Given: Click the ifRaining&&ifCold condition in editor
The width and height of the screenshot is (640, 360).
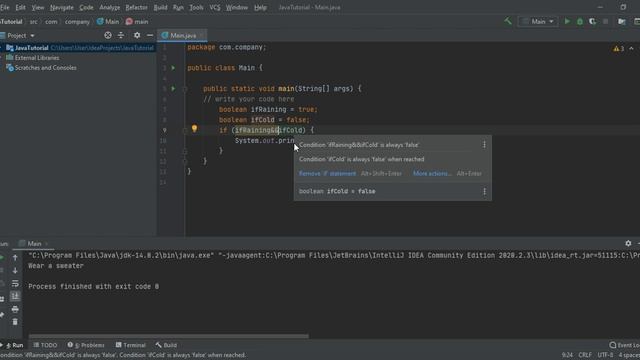Looking at the screenshot, I should [x=269, y=130].
